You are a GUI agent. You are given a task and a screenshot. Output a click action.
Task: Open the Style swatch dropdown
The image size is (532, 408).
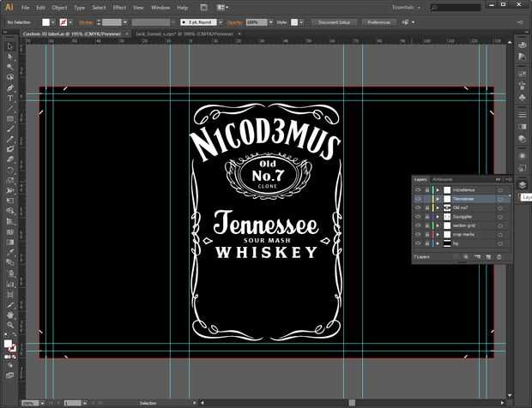pos(301,22)
